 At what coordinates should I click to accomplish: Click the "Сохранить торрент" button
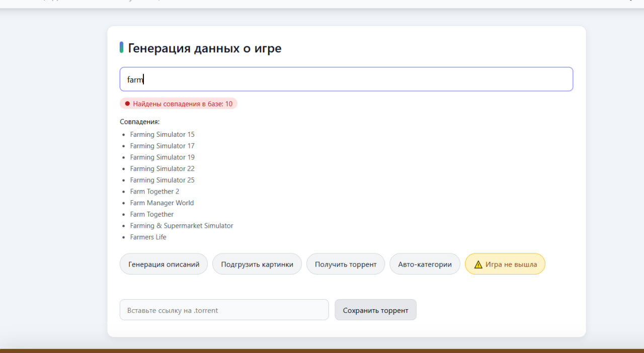tap(375, 310)
